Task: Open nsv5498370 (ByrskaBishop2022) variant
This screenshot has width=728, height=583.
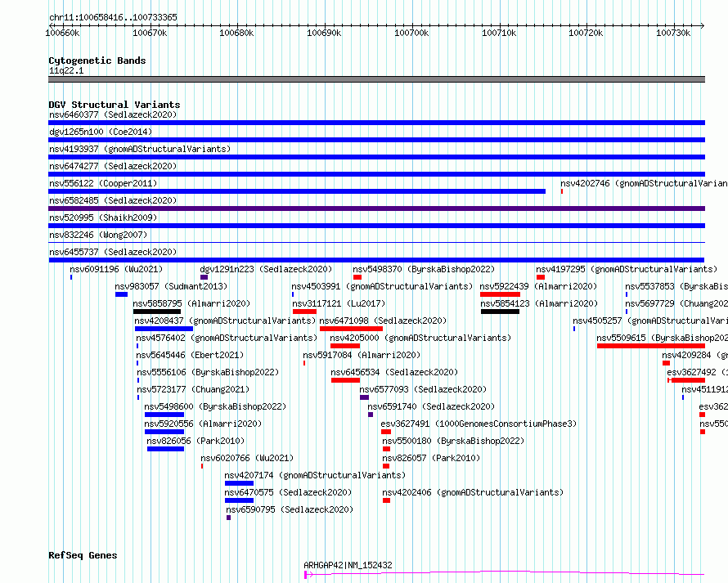Action: coord(424,269)
